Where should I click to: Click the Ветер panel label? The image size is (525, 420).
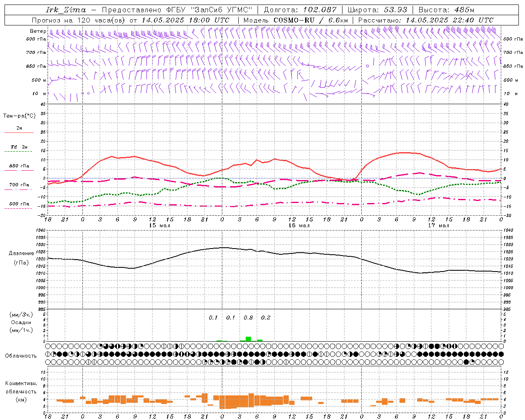coord(38,31)
